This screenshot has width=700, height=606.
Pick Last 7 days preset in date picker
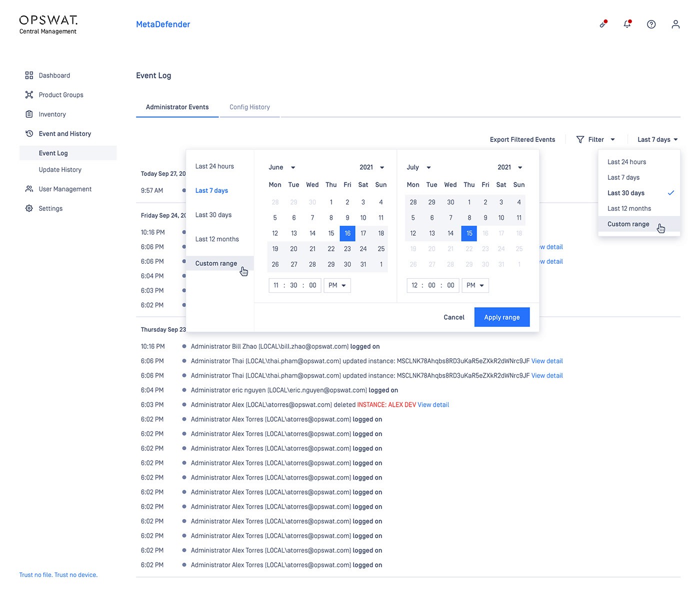[211, 190]
